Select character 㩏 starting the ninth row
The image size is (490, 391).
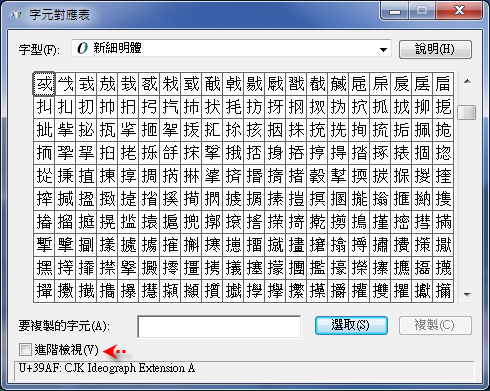click(44, 268)
